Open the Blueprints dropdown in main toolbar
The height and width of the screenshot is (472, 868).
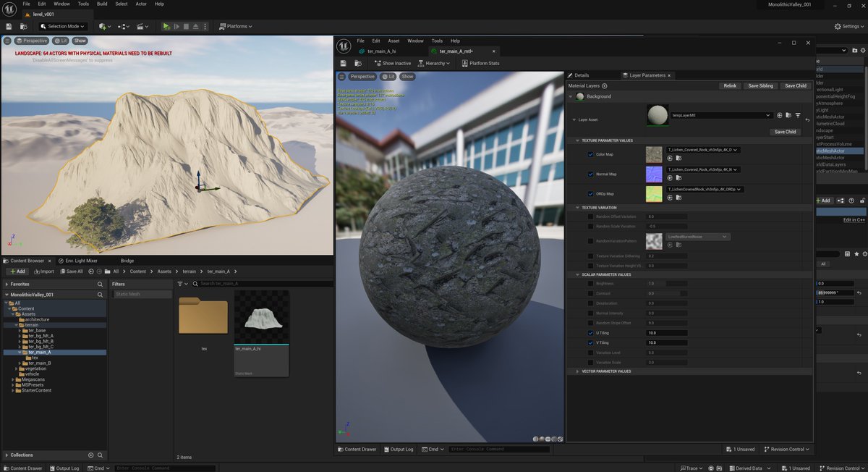pos(124,26)
